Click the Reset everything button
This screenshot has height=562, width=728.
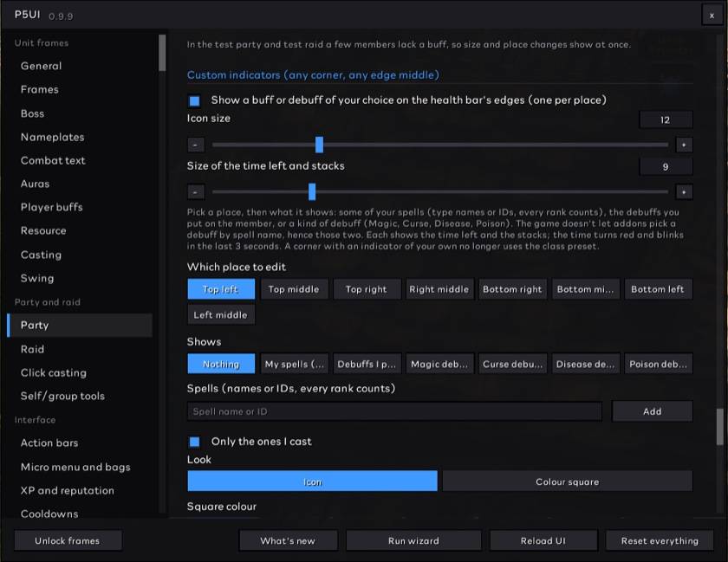pyautogui.click(x=660, y=540)
